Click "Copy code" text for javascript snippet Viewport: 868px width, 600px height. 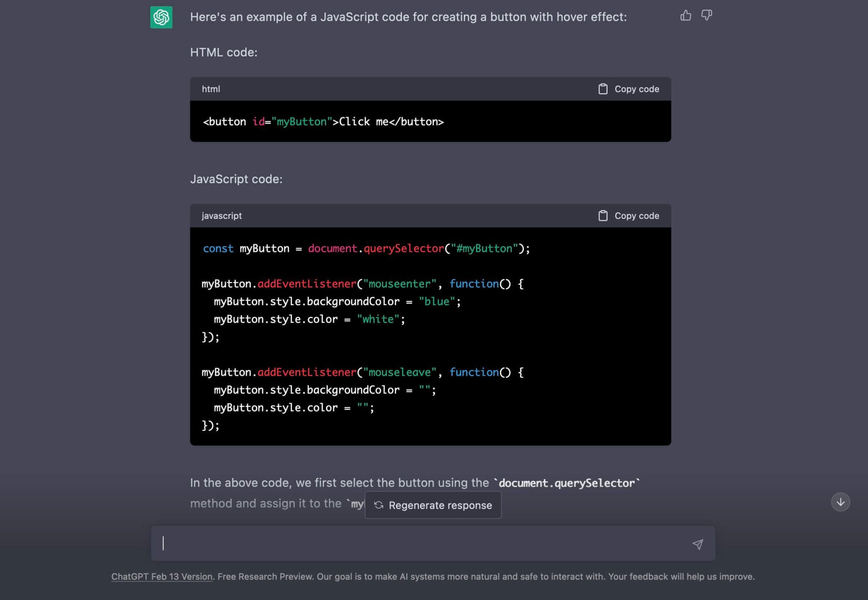point(637,216)
